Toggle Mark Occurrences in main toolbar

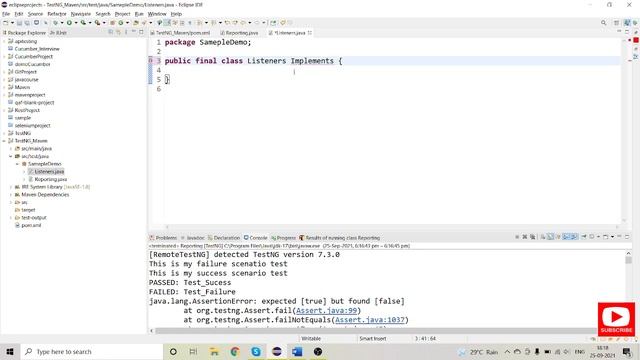[x=167, y=23]
